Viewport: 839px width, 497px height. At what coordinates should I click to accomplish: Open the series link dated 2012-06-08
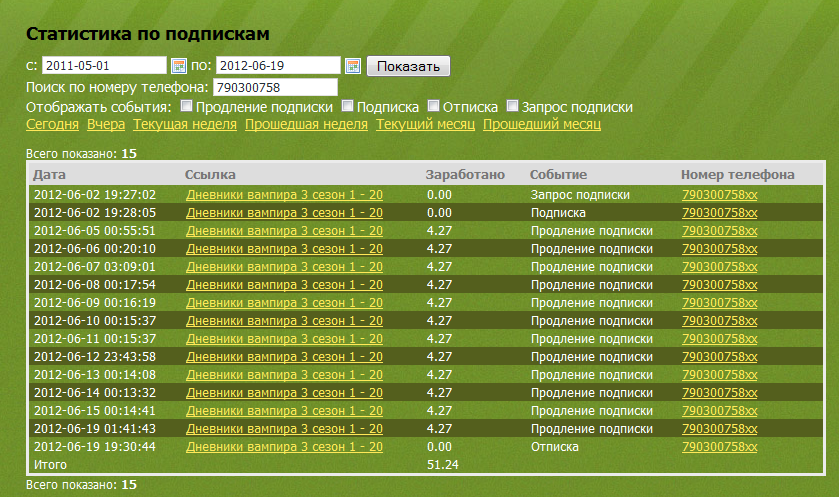click(x=284, y=285)
